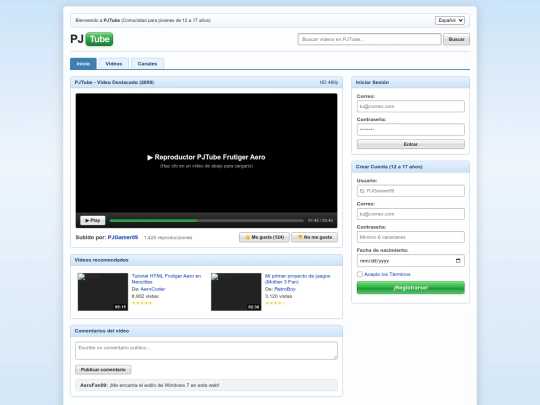Click the Videos recomendados header
This screenshot has height=405, width=540.
(206, 260)
